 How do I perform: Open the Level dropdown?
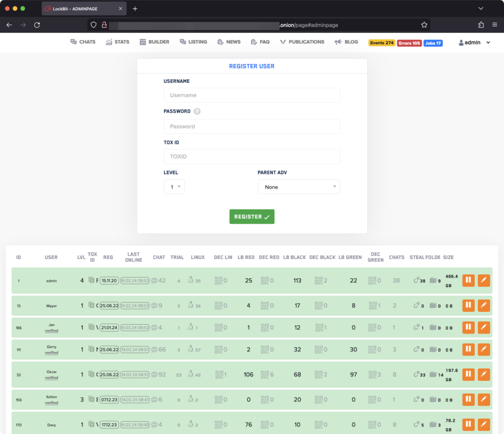(x=174, y=187)
